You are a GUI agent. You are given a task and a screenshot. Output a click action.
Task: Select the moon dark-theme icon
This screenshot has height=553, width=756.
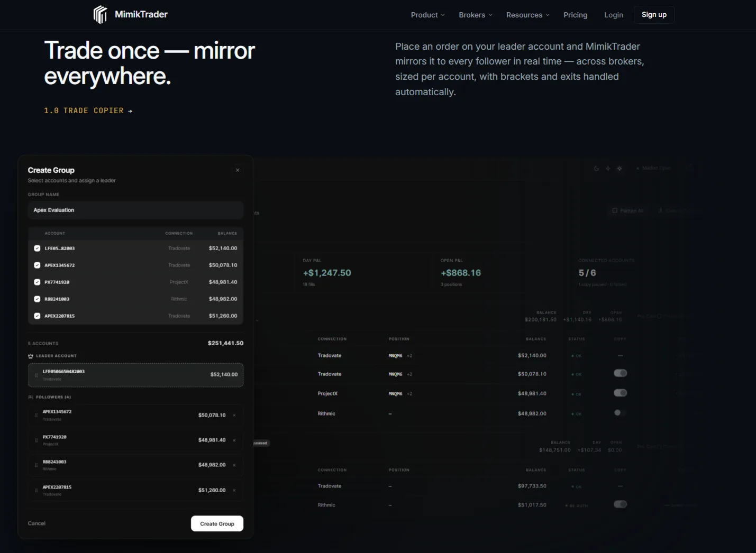(596, 169)
